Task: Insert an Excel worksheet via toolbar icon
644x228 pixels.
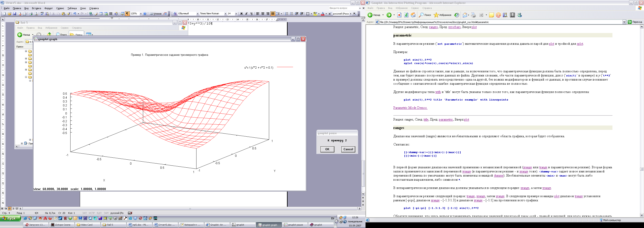Action: [106, 14]
